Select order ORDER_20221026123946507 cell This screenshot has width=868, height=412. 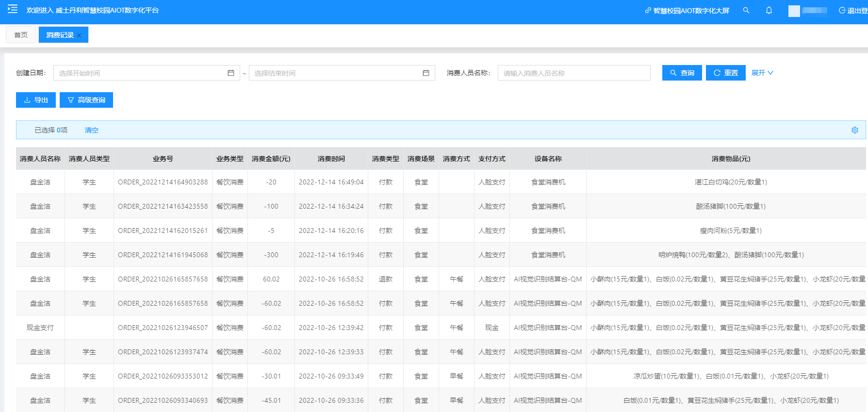(x=163, y=328)
